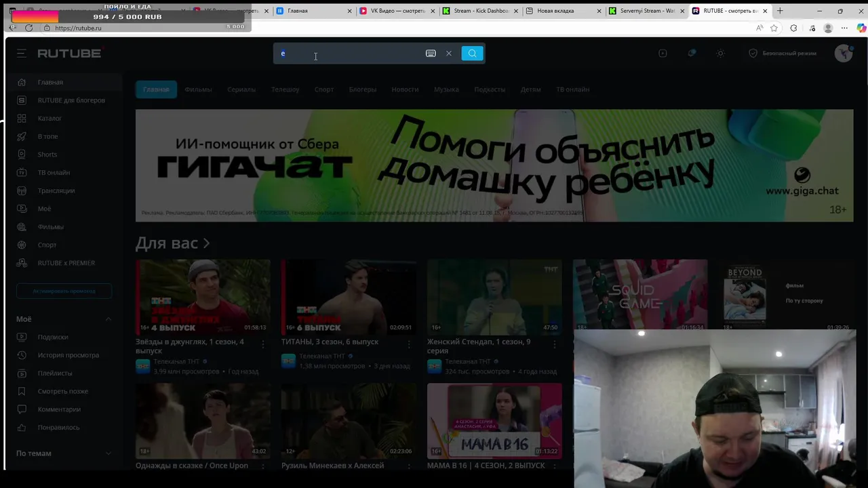Focus the RUTUBE search input field
Image resolution: width=868 pixels, height=488 pixels.
(348, 54)
